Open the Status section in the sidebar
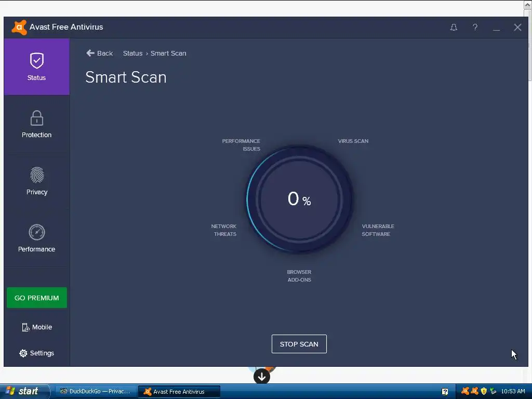Viewport: 532px width, 399px height. coord(37,67)
